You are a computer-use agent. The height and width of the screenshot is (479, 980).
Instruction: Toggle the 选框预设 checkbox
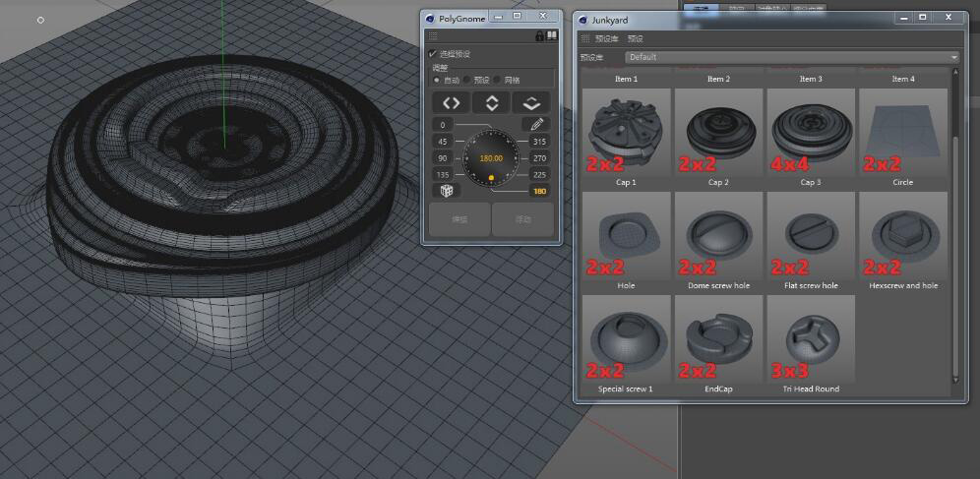[433, 54]
